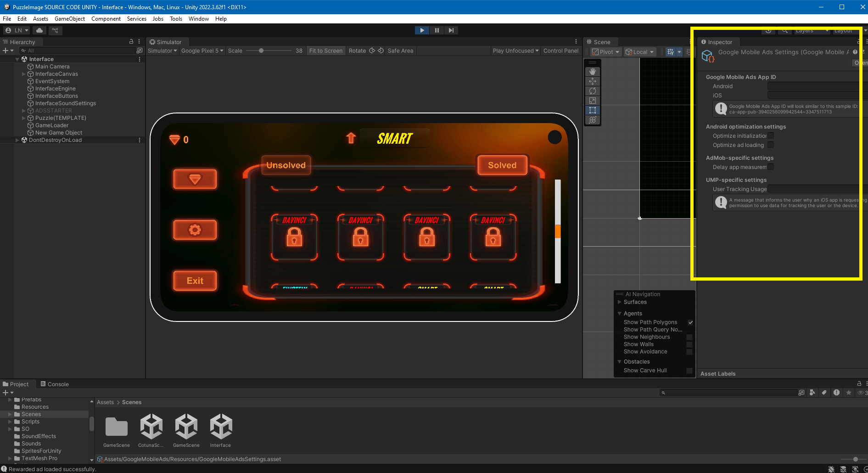Enable Show Avoidance checkbox
Viewport: 868px width, 473px height.
pos(689,352)
